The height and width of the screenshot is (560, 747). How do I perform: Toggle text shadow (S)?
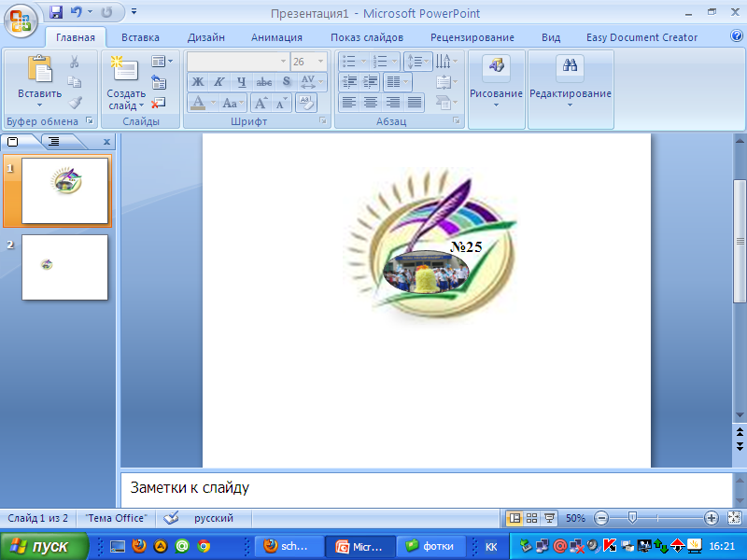286,82
